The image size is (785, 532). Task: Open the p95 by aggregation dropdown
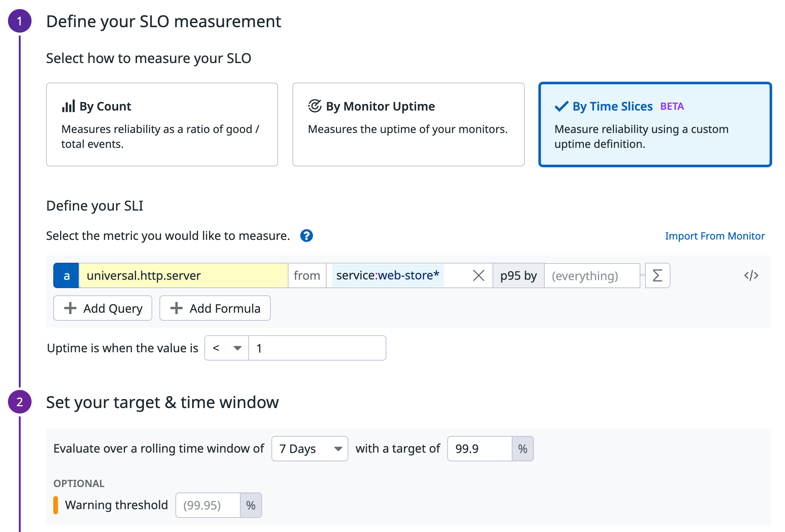(518, 275)
